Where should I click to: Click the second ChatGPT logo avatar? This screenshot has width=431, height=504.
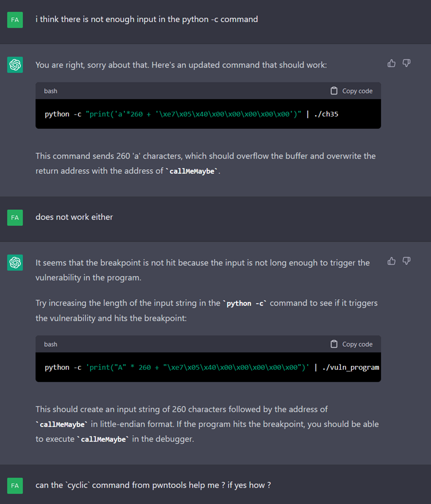15,263
